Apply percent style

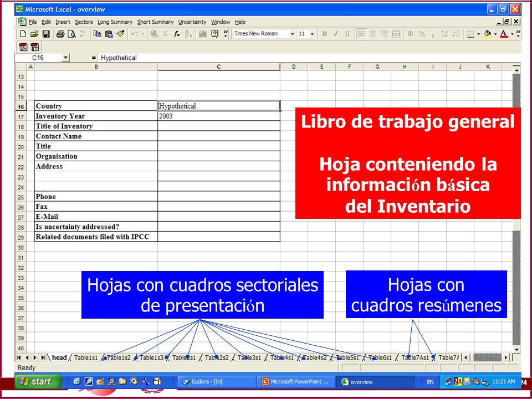tap(422, 34)
